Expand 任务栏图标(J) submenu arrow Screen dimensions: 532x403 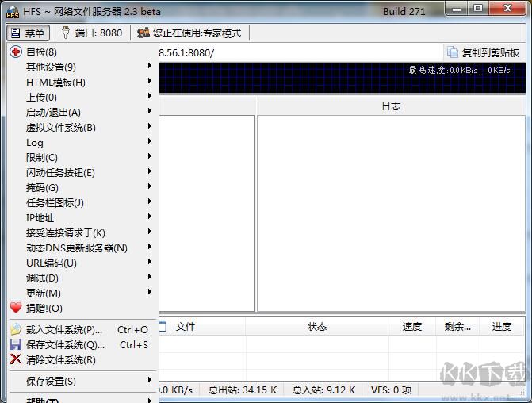pos(150,201)
